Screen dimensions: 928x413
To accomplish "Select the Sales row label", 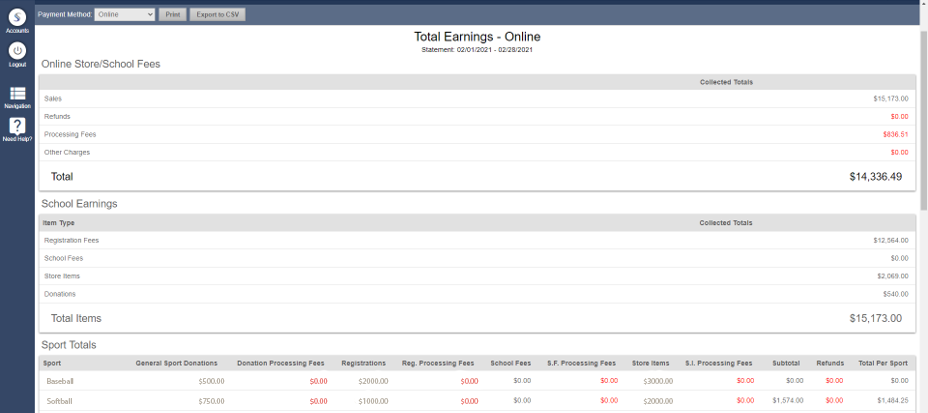I will 53,99.
